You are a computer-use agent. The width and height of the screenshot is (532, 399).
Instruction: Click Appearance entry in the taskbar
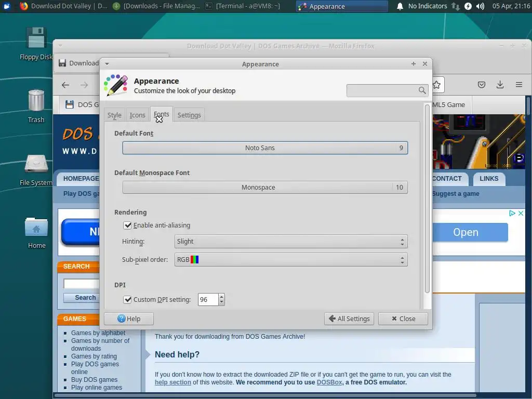tap(342, 6)
